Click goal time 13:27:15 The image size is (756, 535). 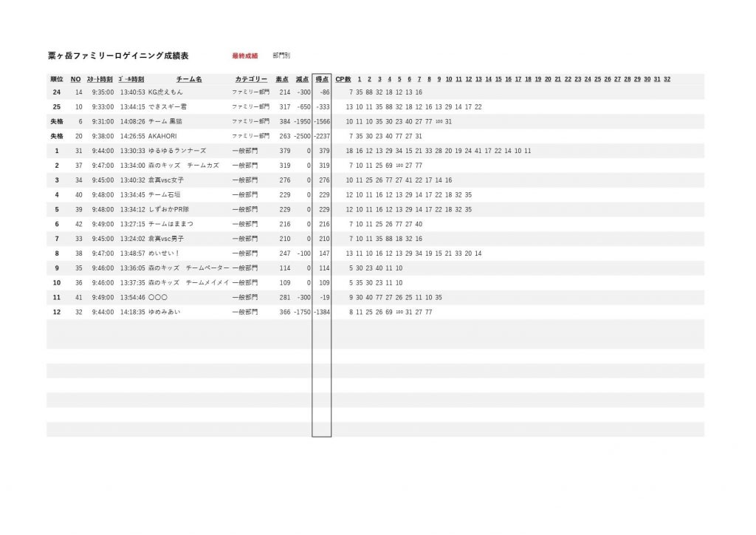(133, 224)
